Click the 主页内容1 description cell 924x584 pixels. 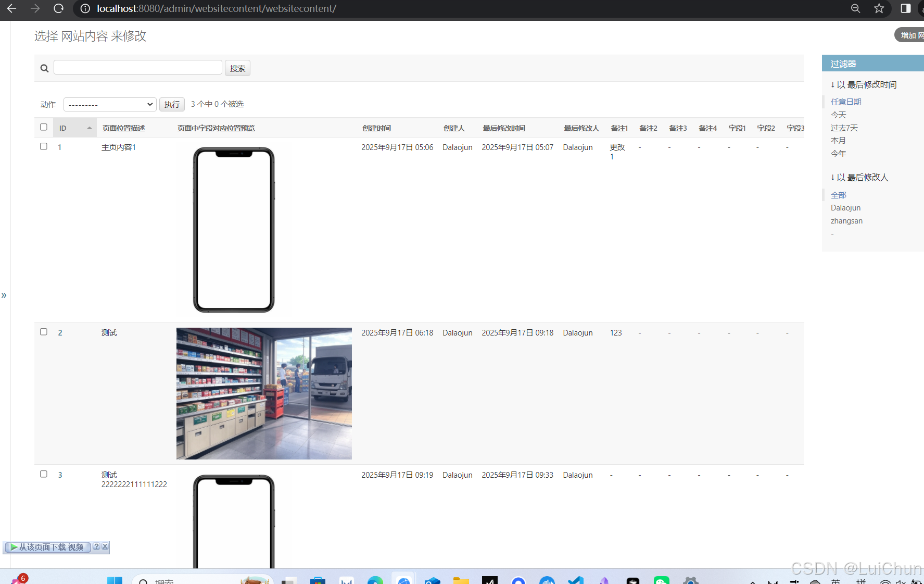click(x=119, y=147)
